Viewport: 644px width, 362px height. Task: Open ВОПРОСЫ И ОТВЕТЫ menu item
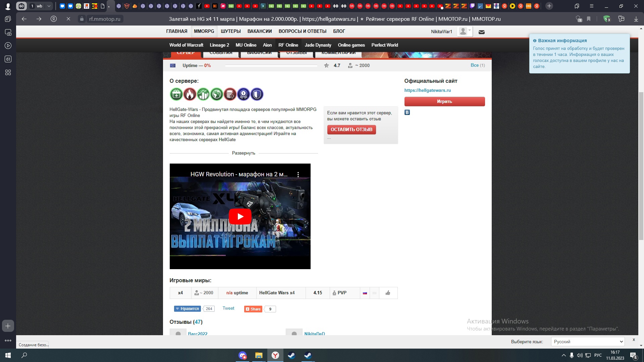[303, 31]
